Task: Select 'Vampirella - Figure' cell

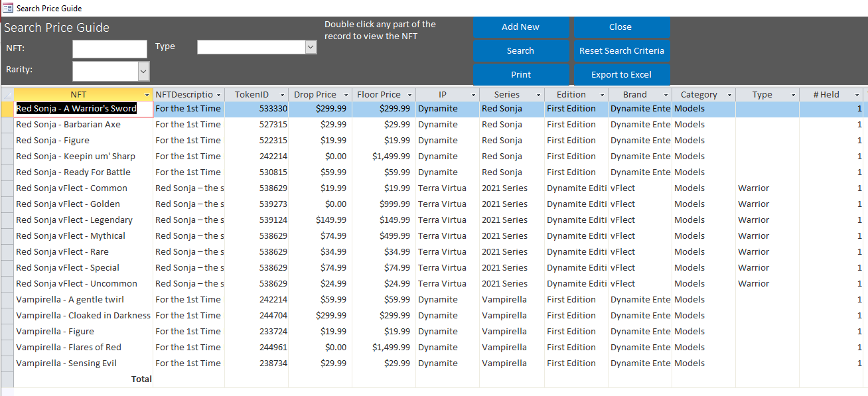Action: coord(84,332)
